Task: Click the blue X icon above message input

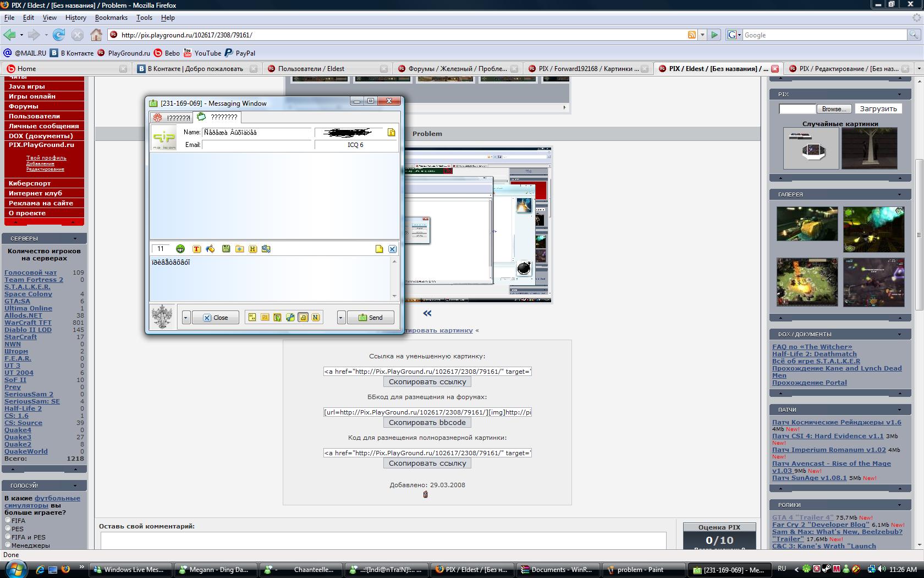Action: pyautogui.click(x=392, y=249)
